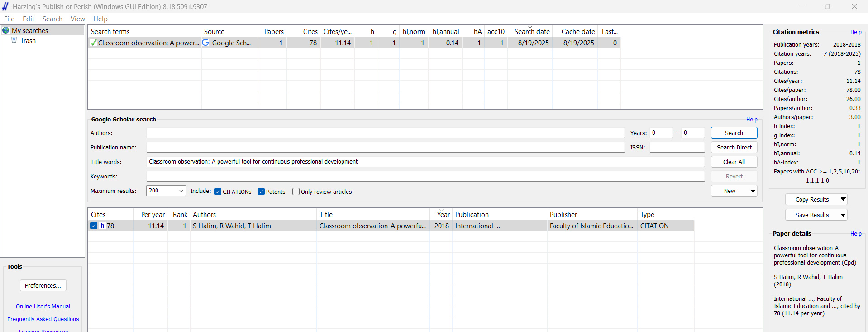This screenshot has width=868, height=332.
Task: Sort searches by Source column header
Action: coord(229,31)
